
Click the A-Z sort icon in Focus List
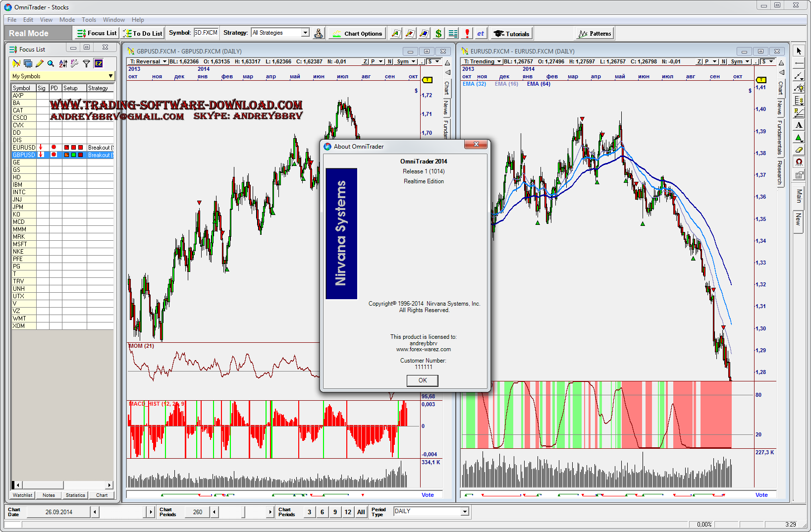coord(63,63)
